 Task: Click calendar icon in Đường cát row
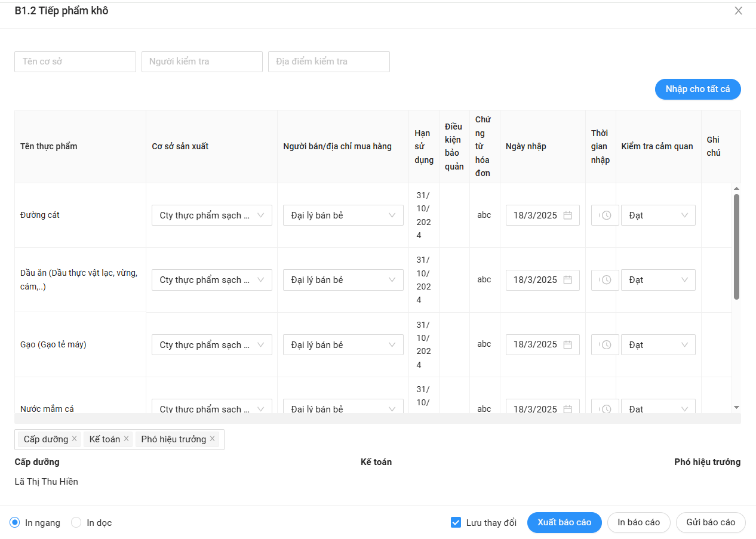[x=567, y=215]
